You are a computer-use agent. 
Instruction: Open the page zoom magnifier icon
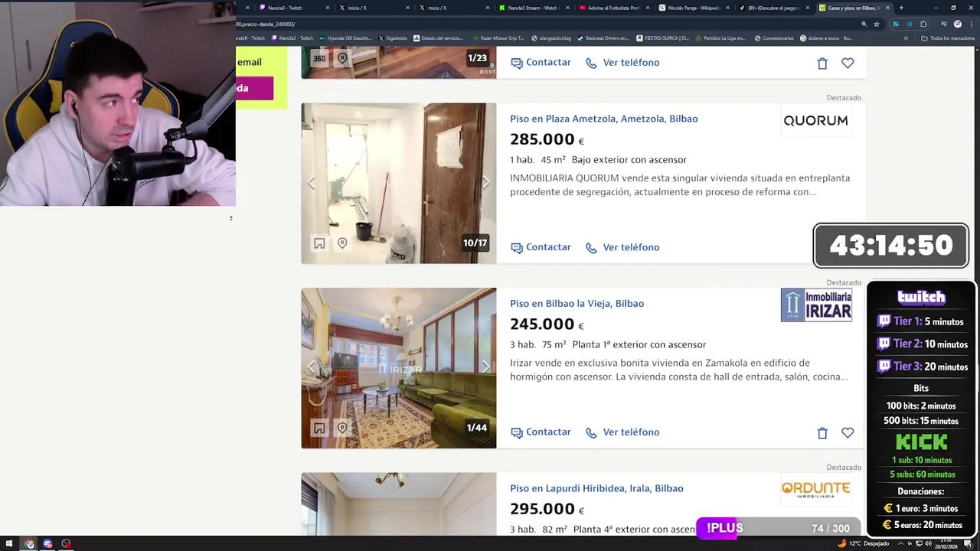pyautogui.click(x=864, y=24)
